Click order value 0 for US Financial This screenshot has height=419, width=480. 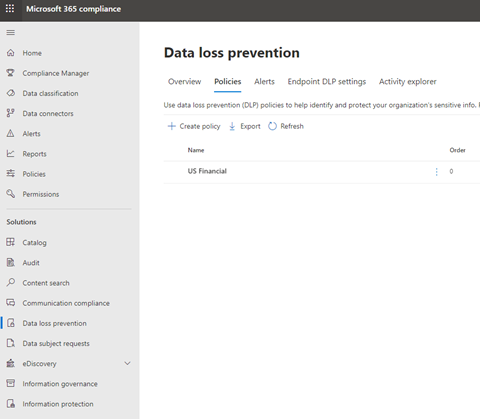(451, 171)
